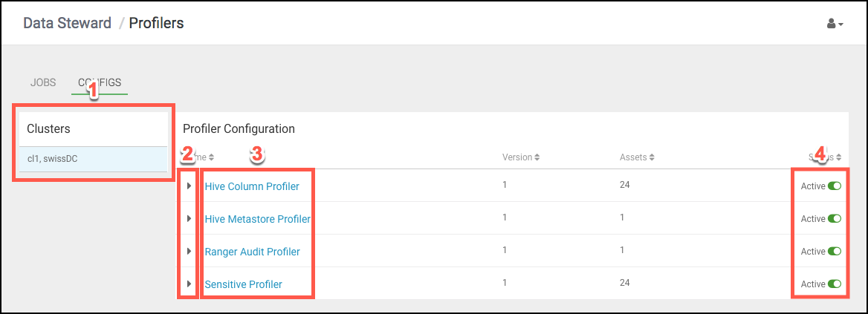
Task: Disable the Hive Metastore Profiler switch
Action: pyautogui.click(x=835, y=219)
